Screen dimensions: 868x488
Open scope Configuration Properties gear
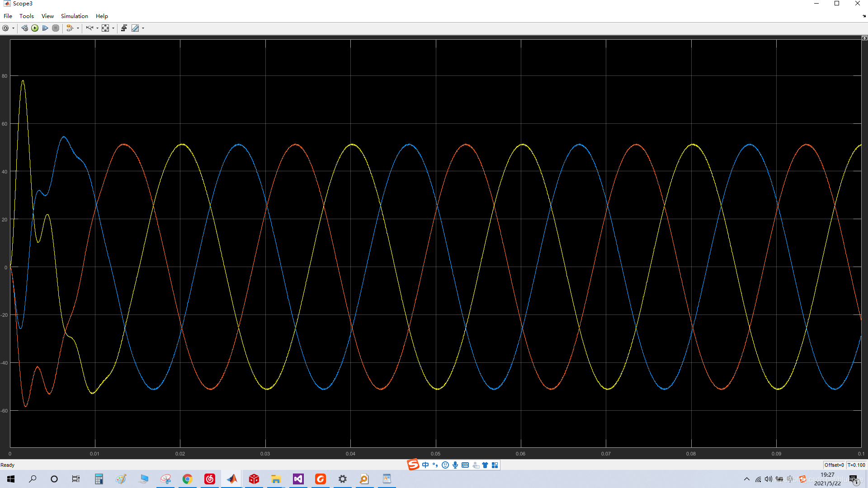[5, 28]
